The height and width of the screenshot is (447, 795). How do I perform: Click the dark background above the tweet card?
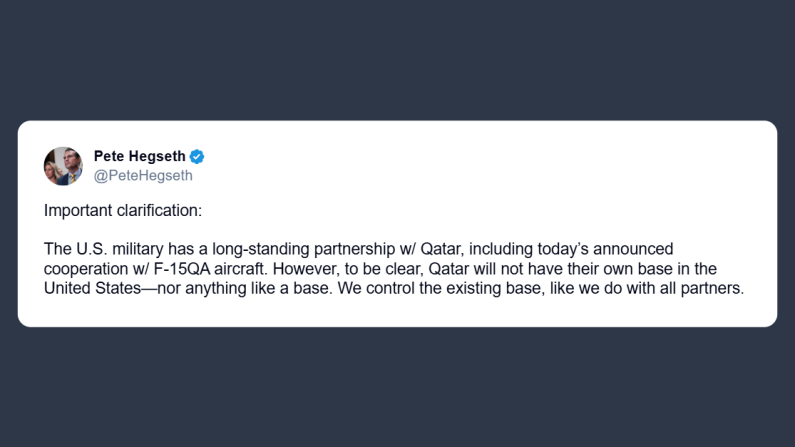[400, 60]
